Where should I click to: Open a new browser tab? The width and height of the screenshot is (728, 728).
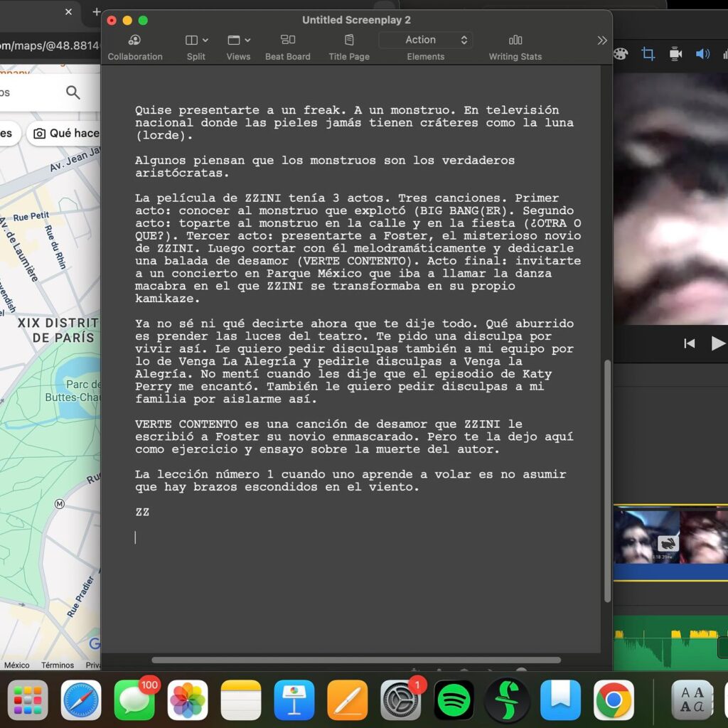point(96,11)
